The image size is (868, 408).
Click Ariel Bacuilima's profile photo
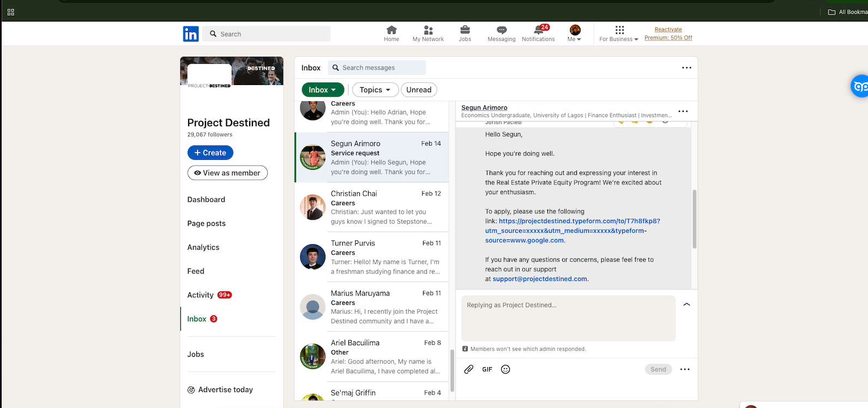coord(313,357)
